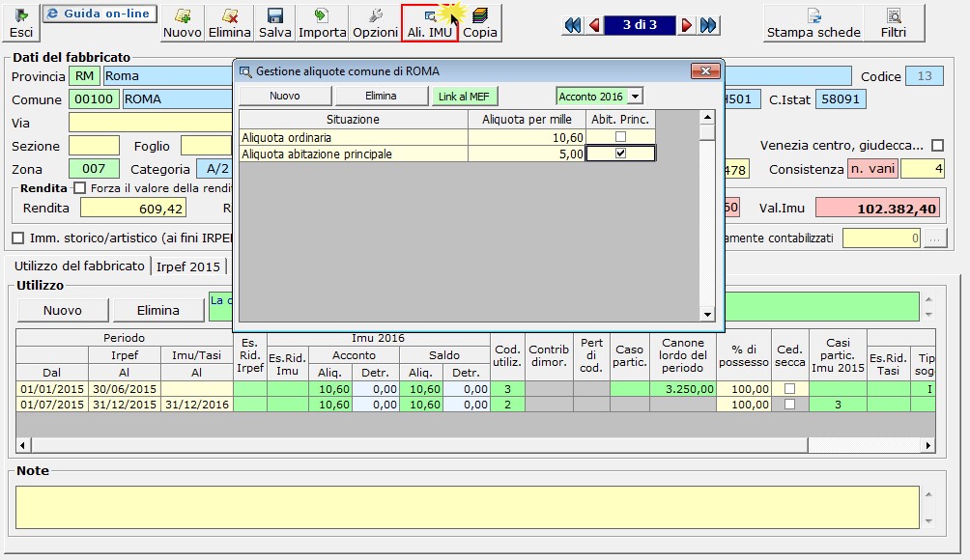Click inside the Note text area
The width and height of the screenshot is (970, 560).
coord(467,508)
